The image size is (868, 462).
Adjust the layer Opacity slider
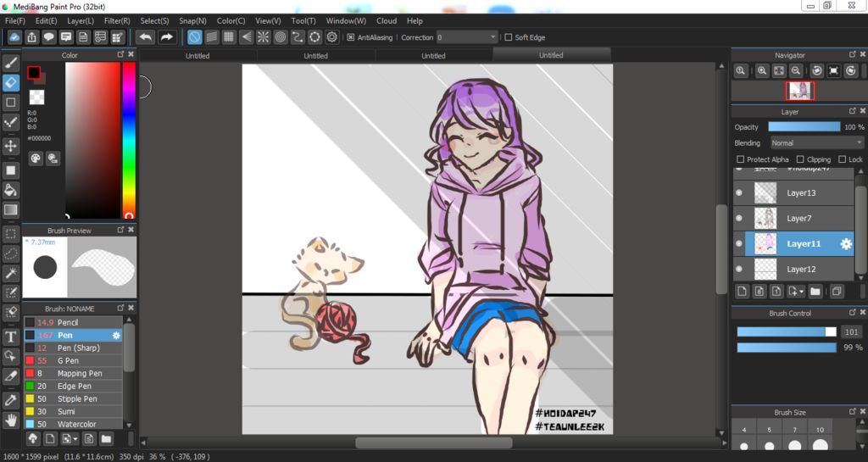804,126
